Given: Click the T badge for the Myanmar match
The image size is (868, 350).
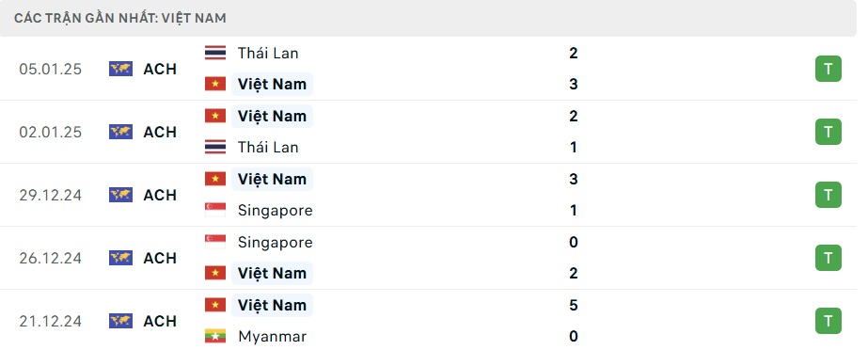Looking at the screenshot, I should click(829, 321).
